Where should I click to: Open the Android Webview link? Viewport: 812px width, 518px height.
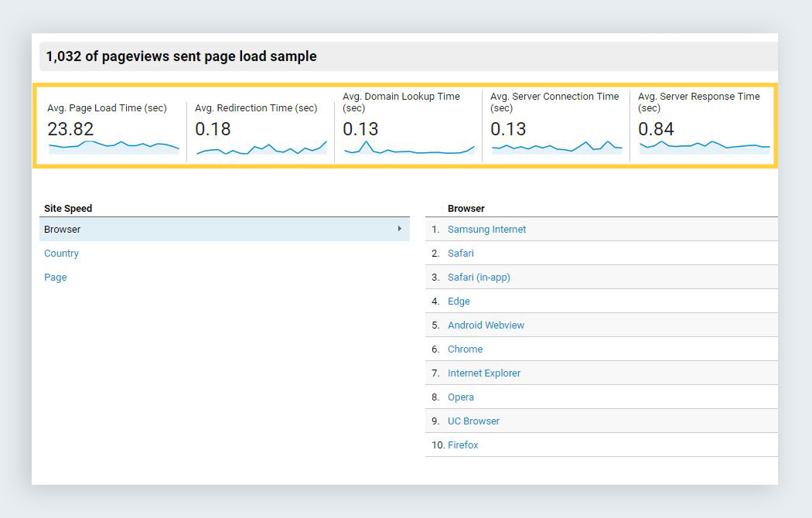coord(486,325)
